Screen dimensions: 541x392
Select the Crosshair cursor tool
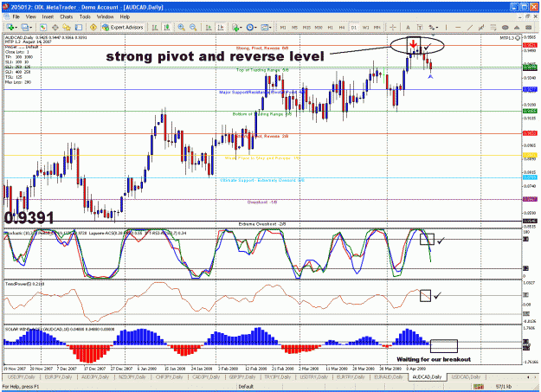pos(393,28)
